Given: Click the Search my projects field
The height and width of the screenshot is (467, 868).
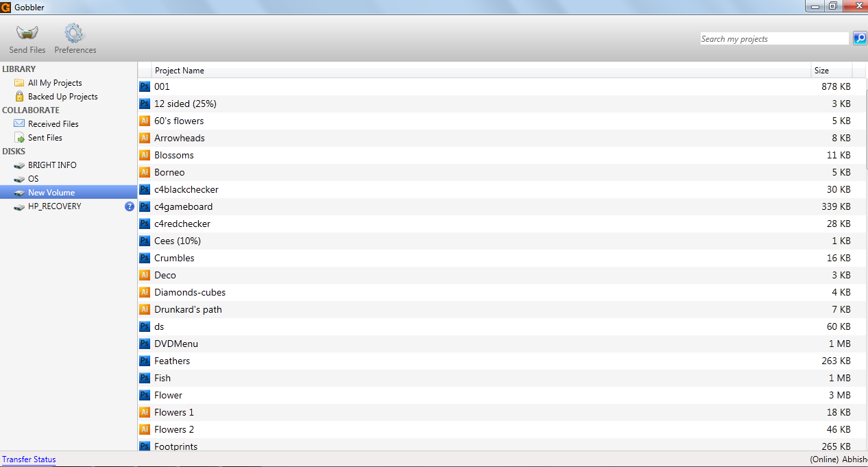Looking at the screenshot, I should click(x=775, y=39).
